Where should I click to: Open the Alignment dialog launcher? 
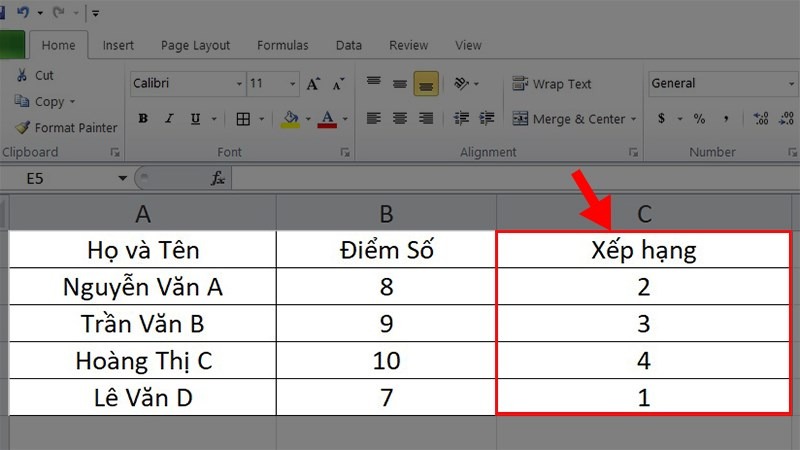tap(633, 152)
